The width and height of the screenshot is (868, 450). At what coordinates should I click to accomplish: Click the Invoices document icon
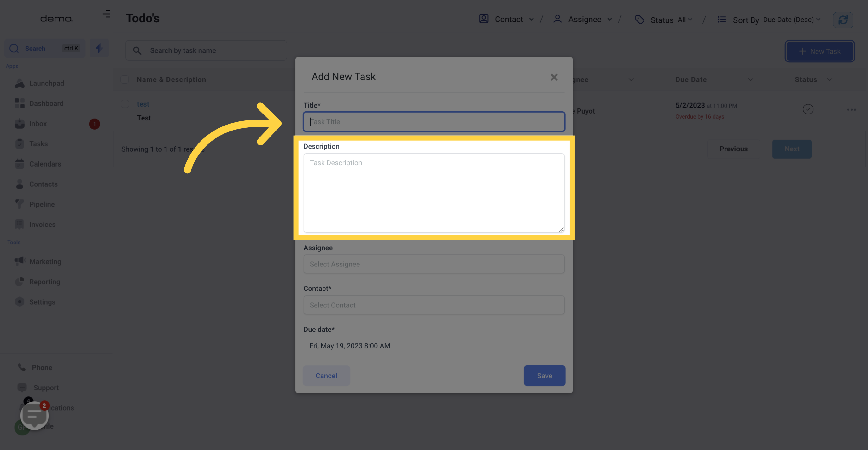[20, 225]
